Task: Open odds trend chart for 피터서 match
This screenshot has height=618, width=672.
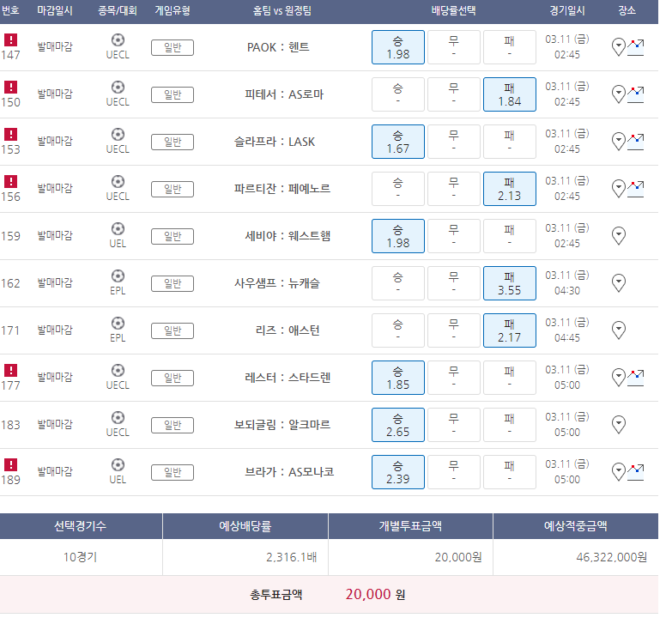Action: coord(636,94)
